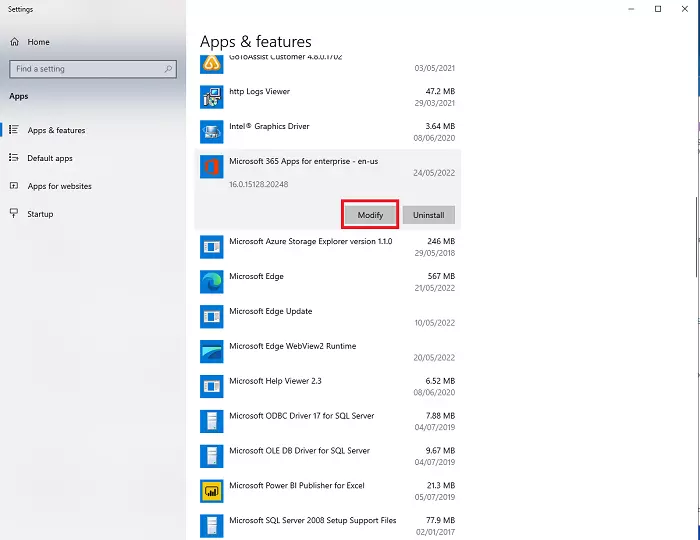The width and height of the screenshot is (700, 540).
Task: Click the Power BI Publisher for Excel icon
Action: click(212, 491)
